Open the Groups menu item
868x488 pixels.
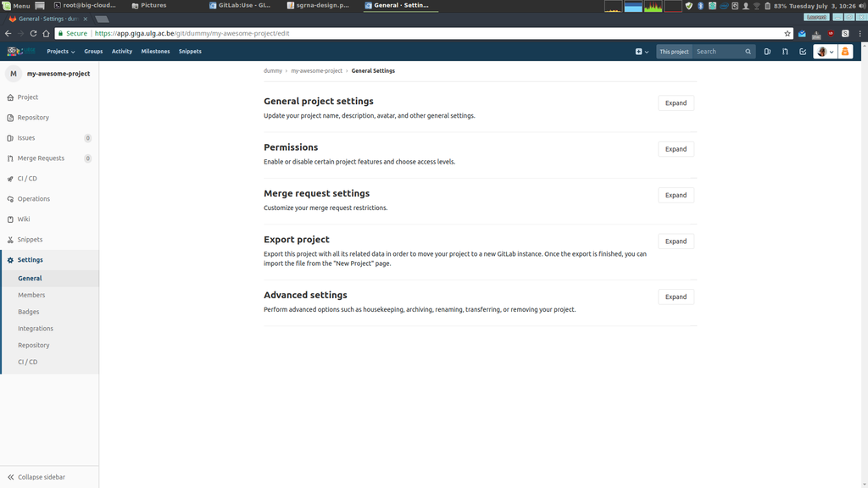[x=93, y=52]
